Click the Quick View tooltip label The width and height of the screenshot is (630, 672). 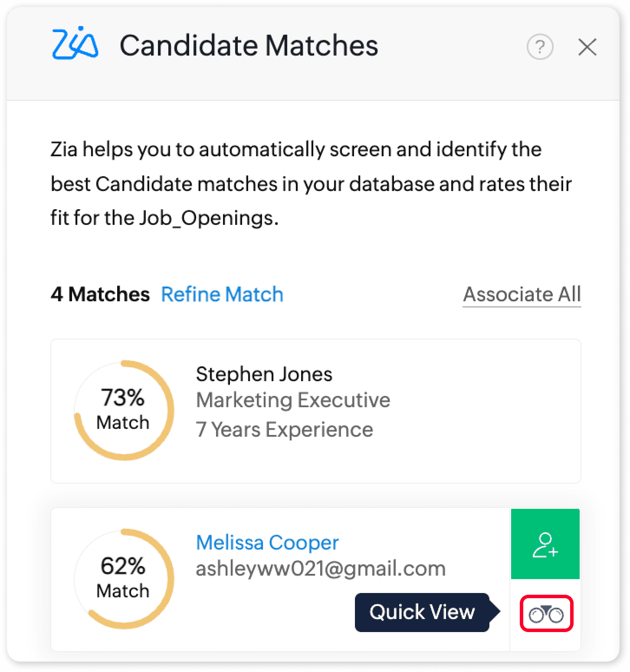(x=422, y=612)
